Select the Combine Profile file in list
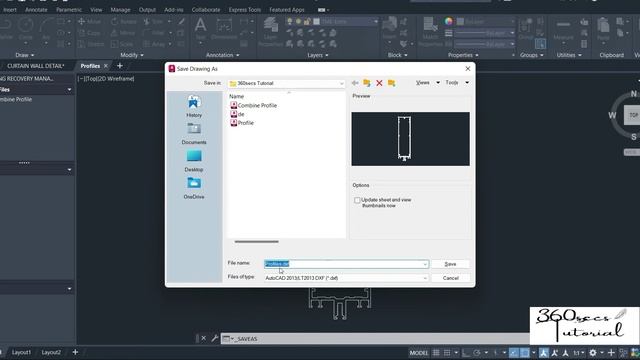The width and height of the screenshot is (640, 360). point(253,105)
